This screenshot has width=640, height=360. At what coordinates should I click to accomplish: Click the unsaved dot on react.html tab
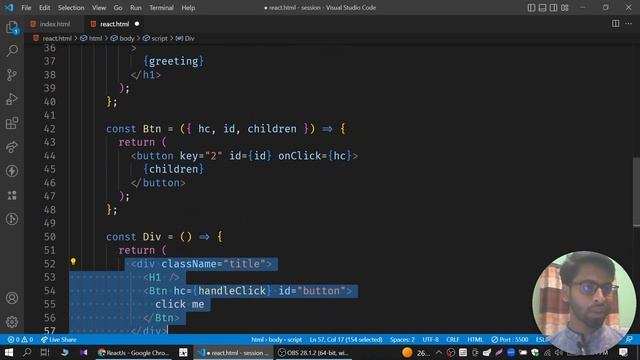(137, 24)
